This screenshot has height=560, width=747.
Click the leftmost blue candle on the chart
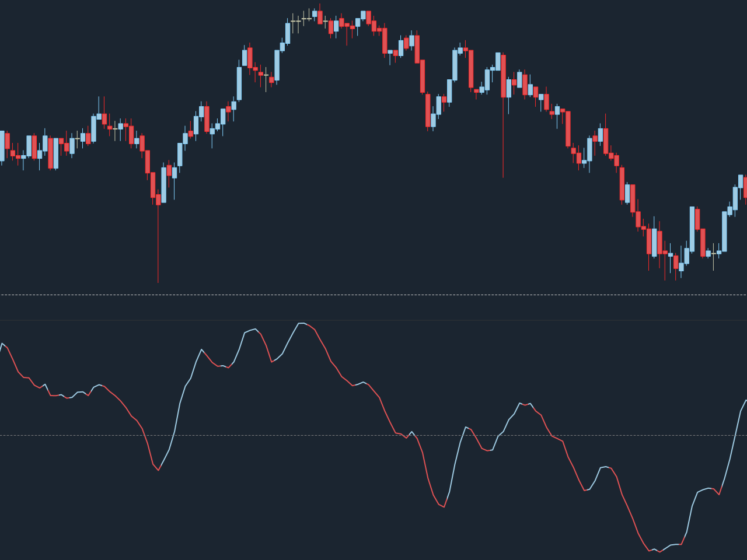pos(2,146)
